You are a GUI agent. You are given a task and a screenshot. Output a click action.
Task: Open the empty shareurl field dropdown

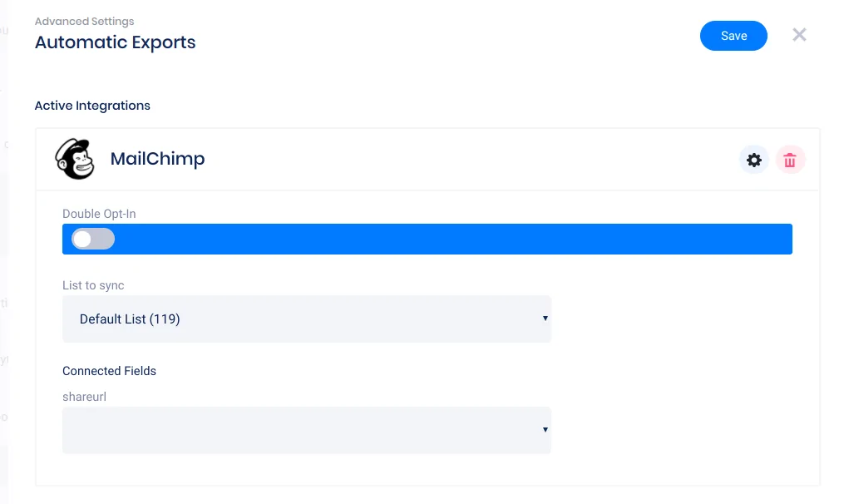[306, 430]
